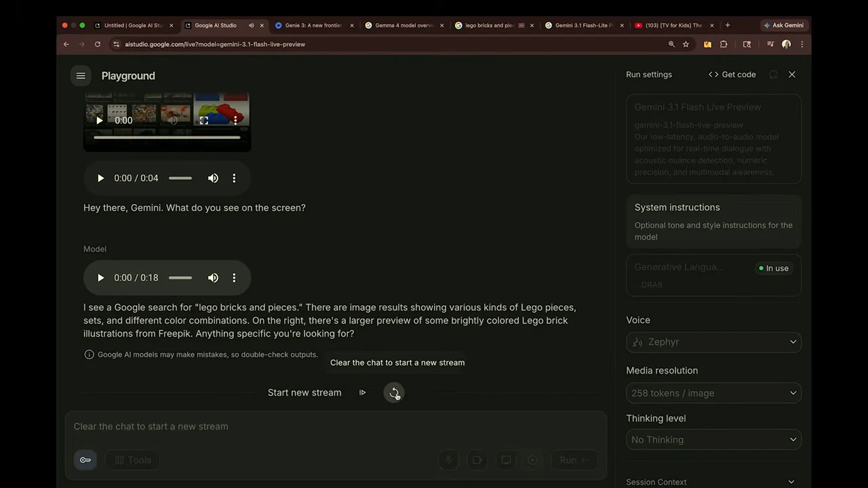
Task: Open the browser extensions puzzle icon
Action: (724, 44)
